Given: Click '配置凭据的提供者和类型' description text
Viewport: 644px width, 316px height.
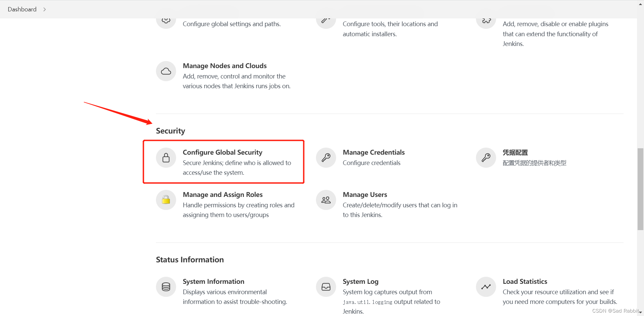Looking at the screenshot, I should point(534,163).
